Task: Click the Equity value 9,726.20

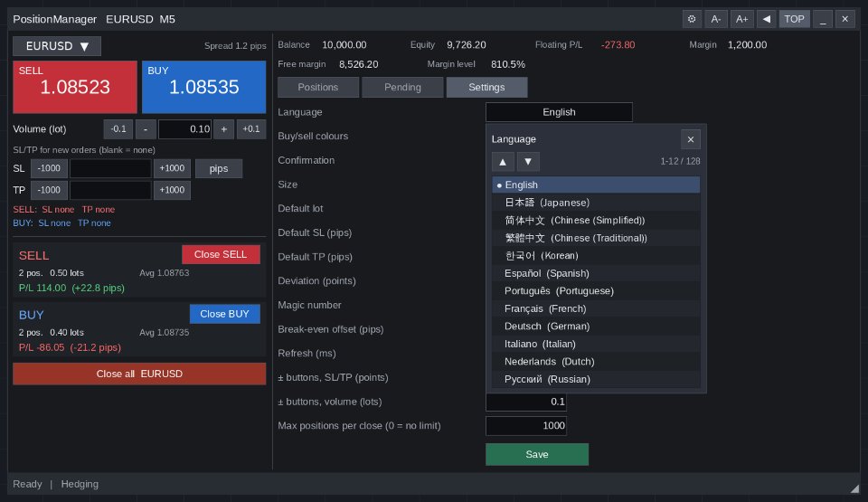Action: pos(467,45)
